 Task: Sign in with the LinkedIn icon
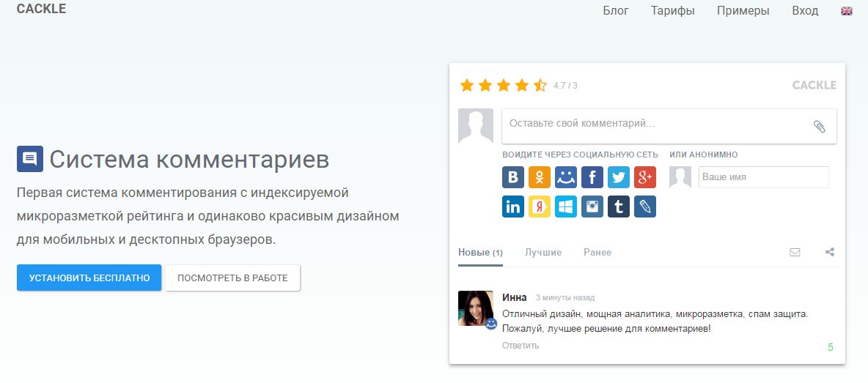(x=513, y=206)
